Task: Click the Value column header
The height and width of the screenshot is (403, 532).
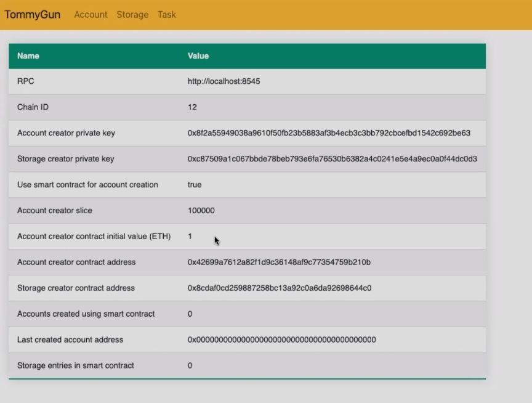Action: click(x=198, y=56)
